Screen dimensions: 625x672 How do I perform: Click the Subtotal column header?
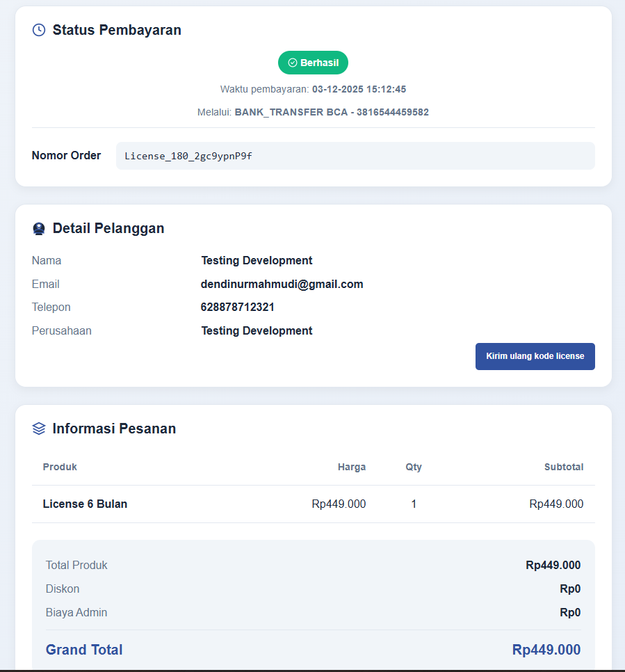pyautogui.click(x=563, y=467)
